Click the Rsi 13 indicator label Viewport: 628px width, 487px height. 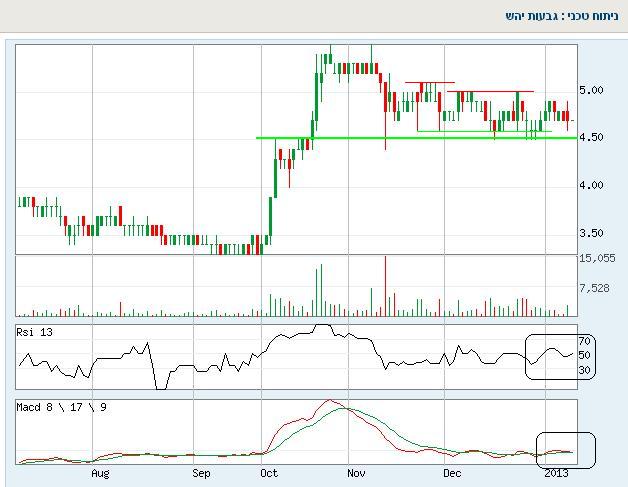[x=34, y=332]
